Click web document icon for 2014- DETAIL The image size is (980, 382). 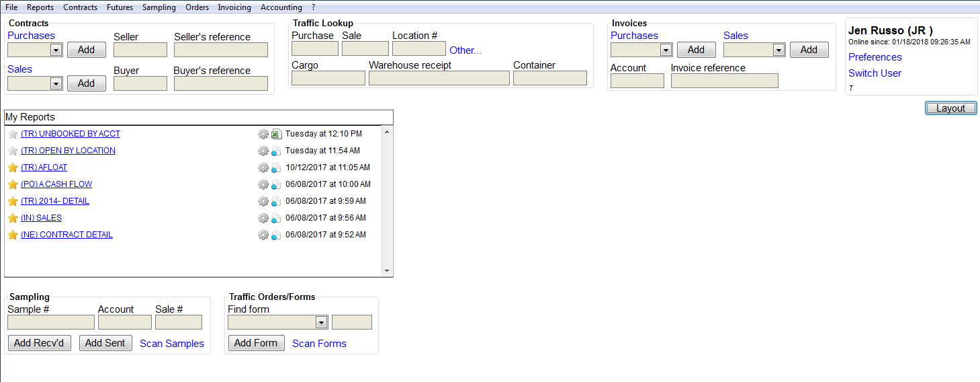(276, 201)
